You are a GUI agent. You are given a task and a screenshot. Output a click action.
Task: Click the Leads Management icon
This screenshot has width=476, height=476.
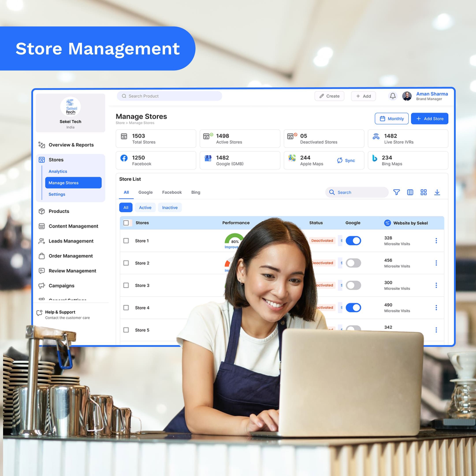pos(42,241)
